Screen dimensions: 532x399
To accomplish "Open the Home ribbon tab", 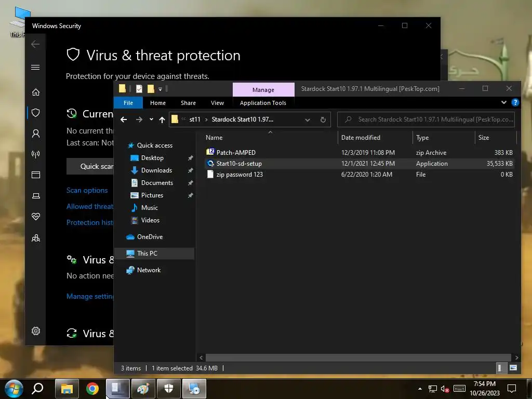I will coord(158,103).
